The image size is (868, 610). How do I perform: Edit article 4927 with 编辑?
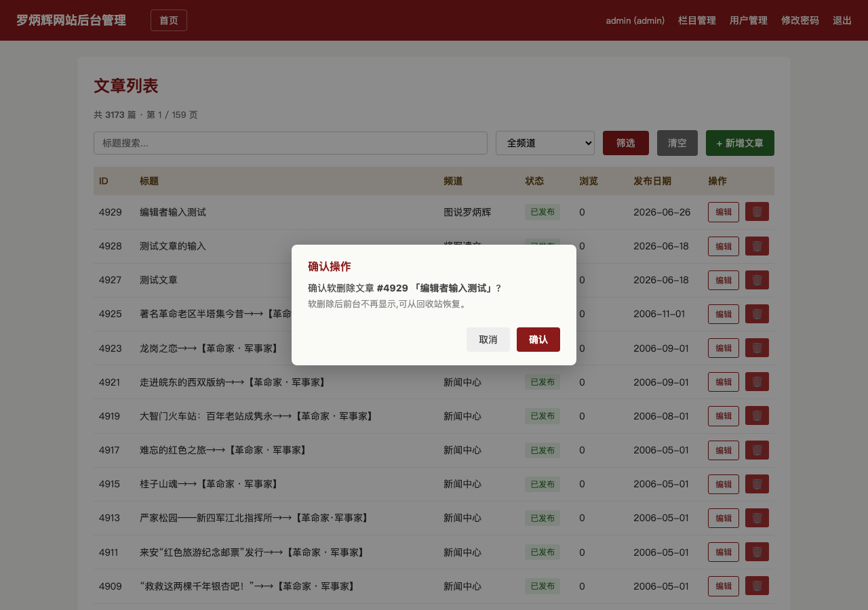pyautogui.click(x=724, y=280)
